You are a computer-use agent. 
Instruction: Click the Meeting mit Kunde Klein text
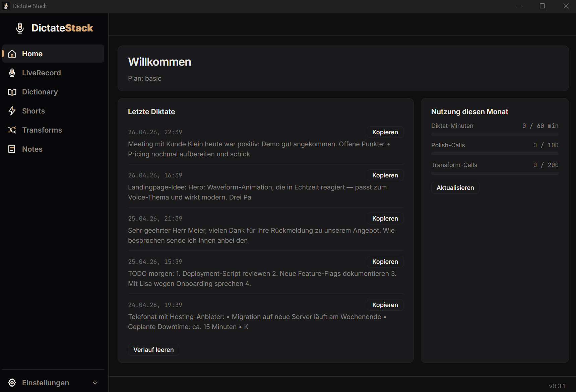point(259,149)
